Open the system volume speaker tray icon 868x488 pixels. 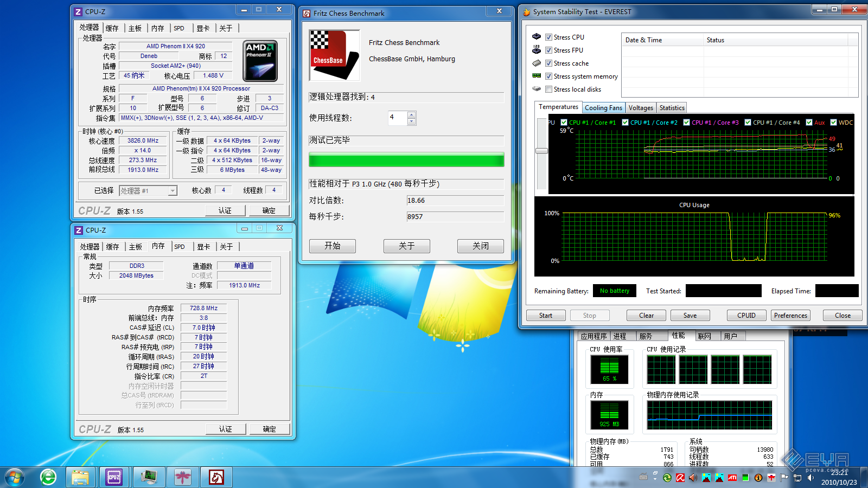pos(810,478)
